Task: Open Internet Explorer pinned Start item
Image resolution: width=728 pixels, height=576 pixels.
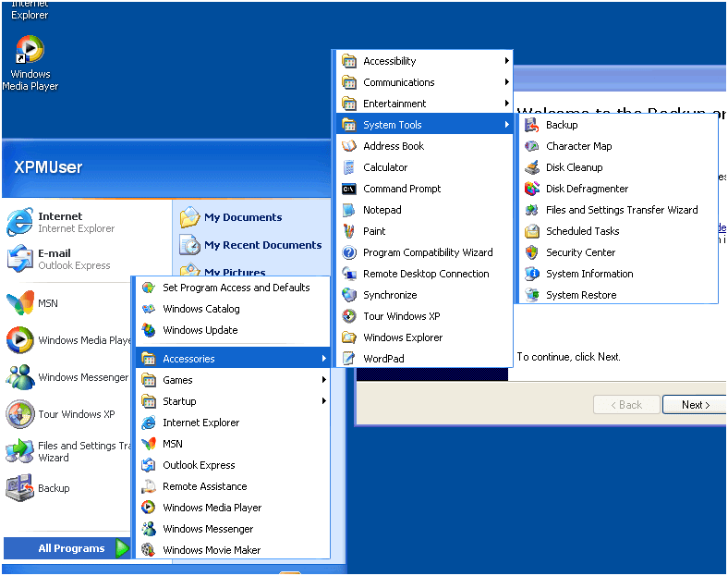Action: pos(61,223)
